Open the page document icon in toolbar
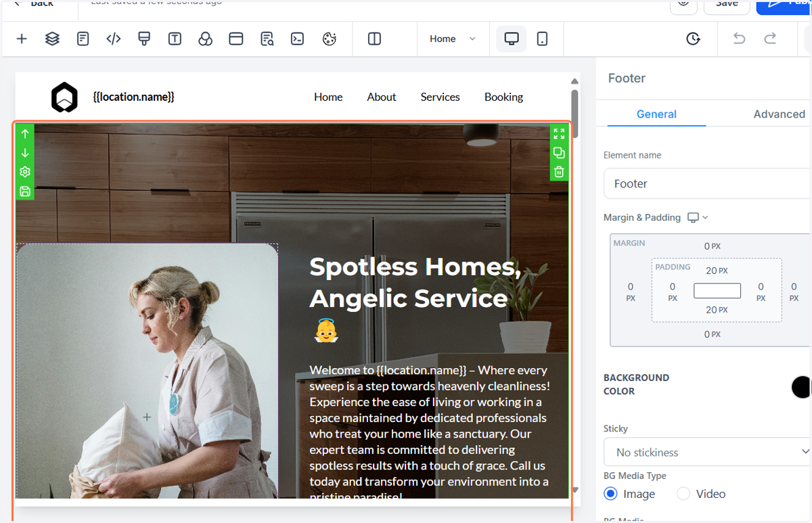 click(83, 39)
